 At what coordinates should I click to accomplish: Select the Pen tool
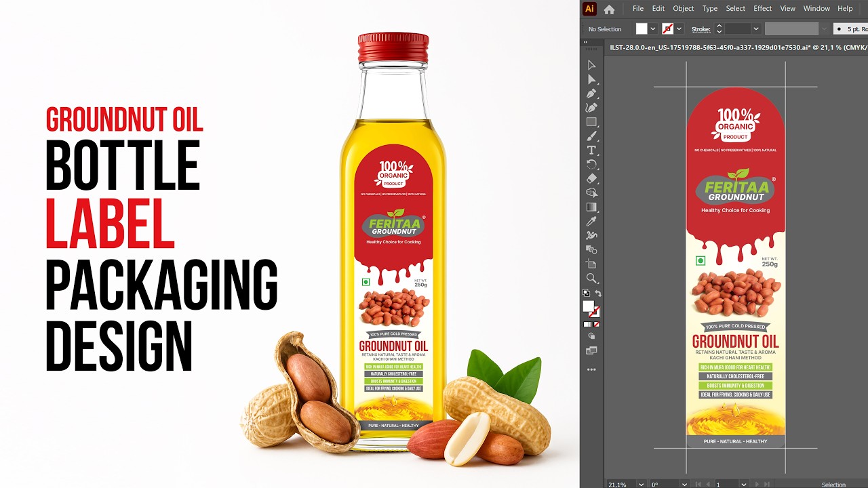(x=591, y=94)
